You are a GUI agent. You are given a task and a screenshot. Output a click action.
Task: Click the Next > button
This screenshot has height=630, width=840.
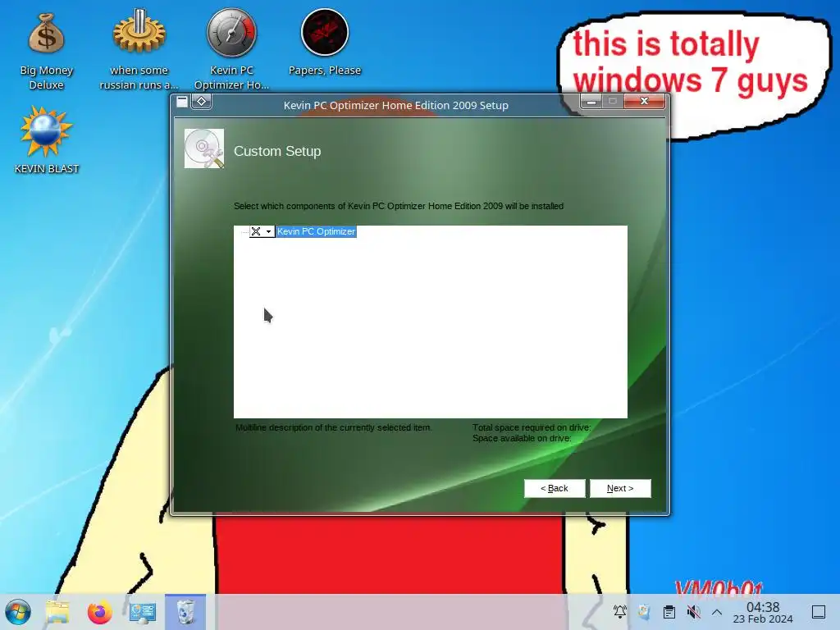click(620, 488)
